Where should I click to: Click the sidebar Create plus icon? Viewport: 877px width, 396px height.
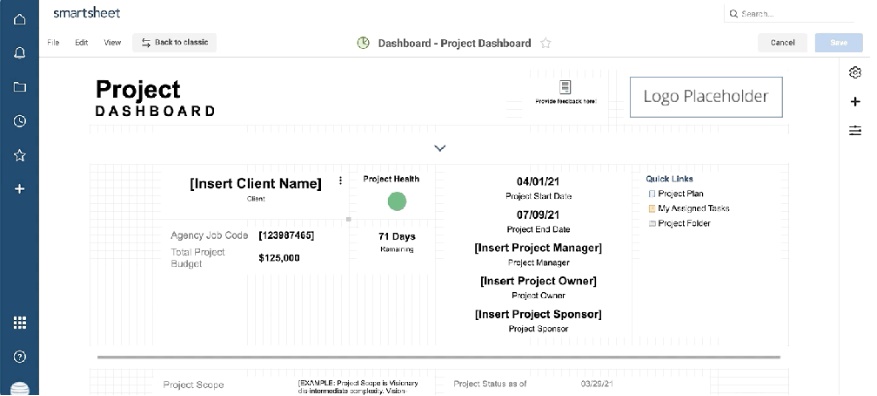(20, 189)
